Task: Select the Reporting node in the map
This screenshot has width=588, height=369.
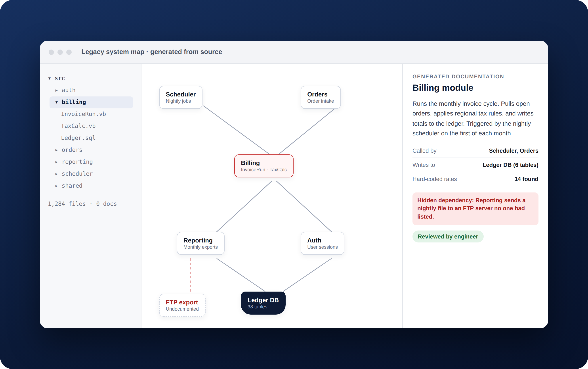Action: 201,243
